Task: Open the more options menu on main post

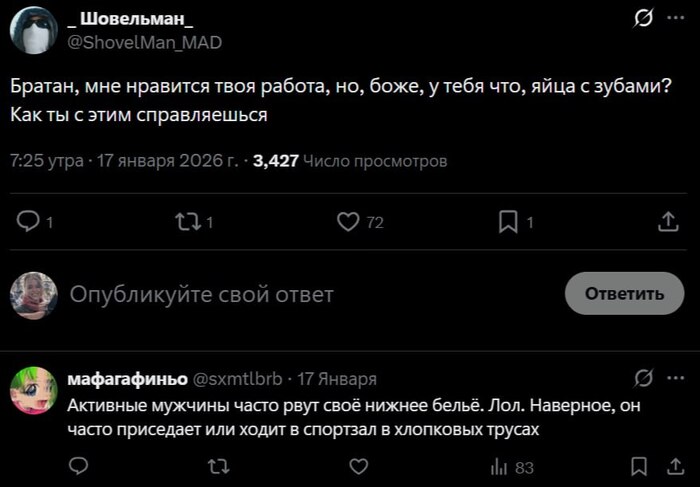Action: [678, 19]
